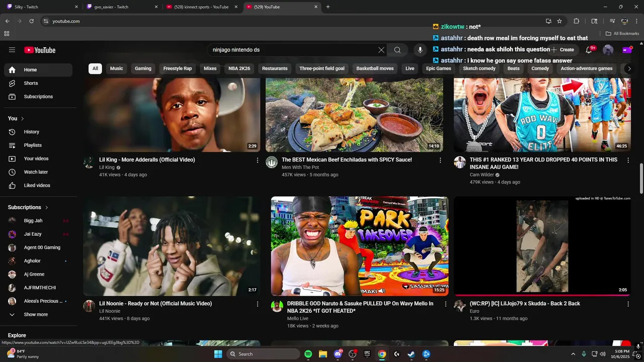Open the Chrome extensions puzzle icon
The width and height of the screenshot is (644, 362).
pyautogui.click(x=577, y=21)
